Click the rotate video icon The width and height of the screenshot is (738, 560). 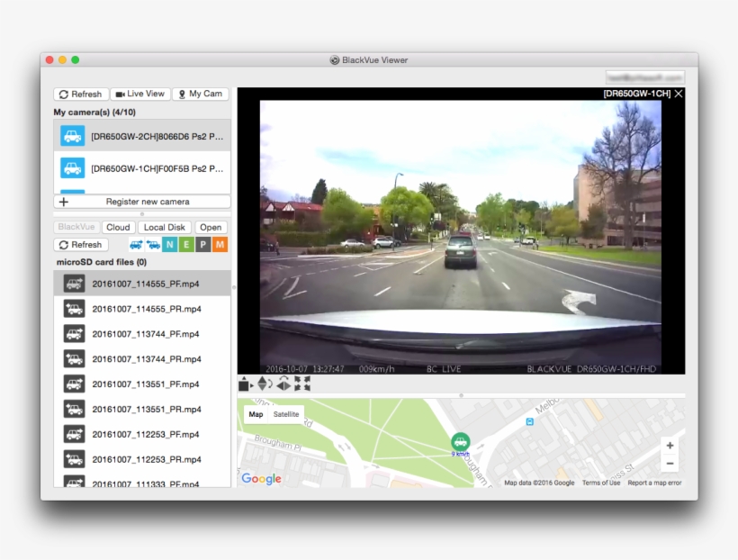tap(271, 383)
